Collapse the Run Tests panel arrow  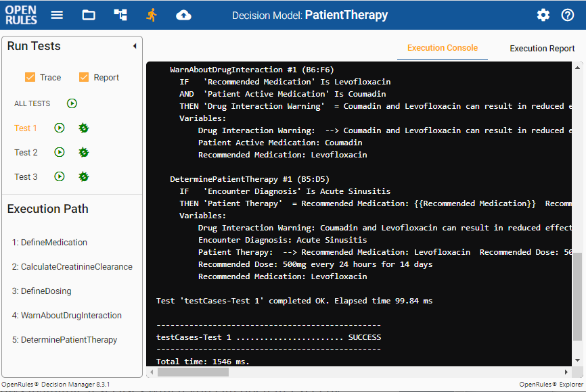134,46
